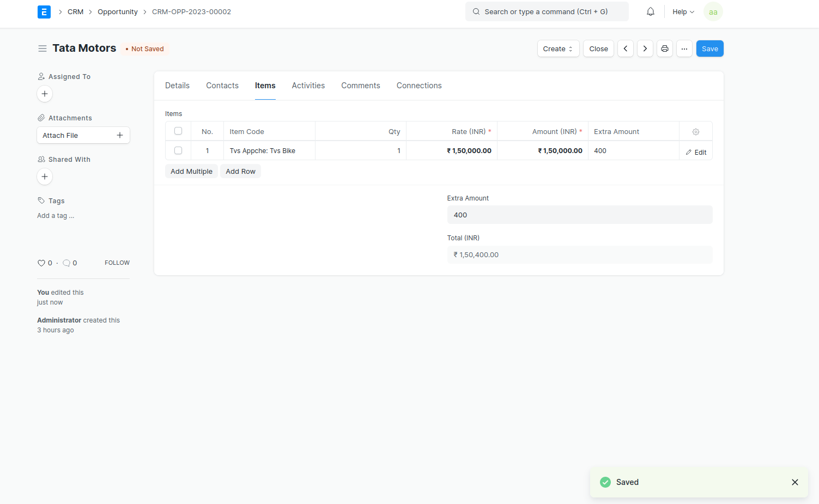Click the Not Saved status indicator
The image size is (819, 504).
pos(144,48)
